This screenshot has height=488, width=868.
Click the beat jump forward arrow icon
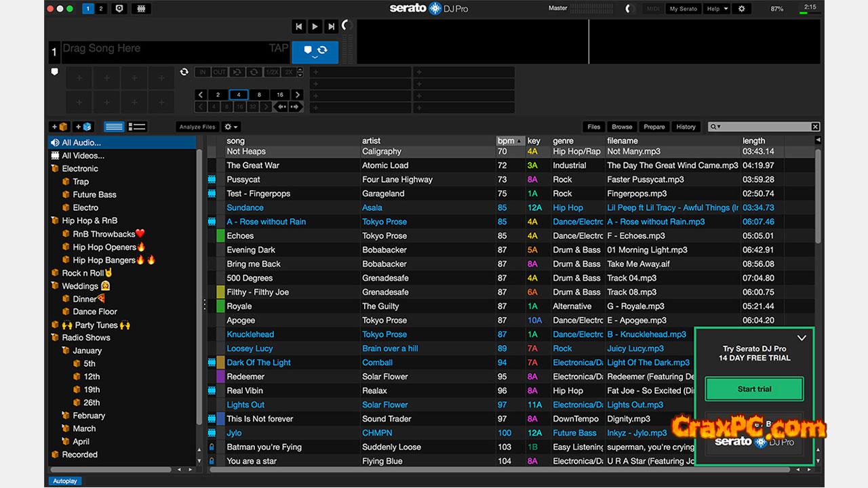[x=295, y=107]
